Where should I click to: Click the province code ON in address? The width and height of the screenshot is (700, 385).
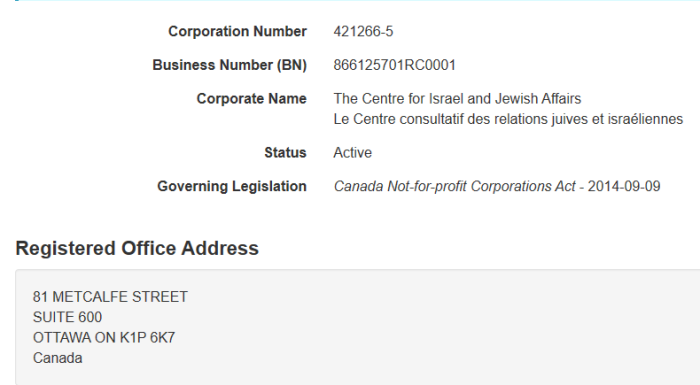[x=105, y=338]
